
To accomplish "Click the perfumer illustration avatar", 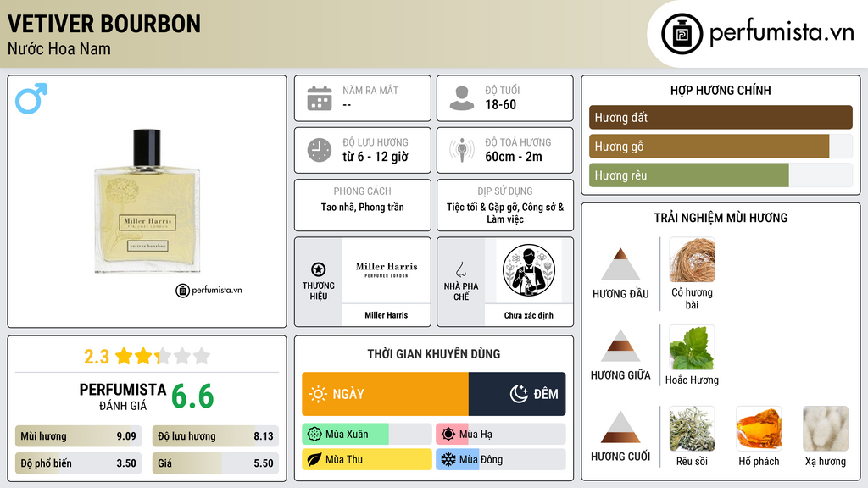I will pos(529,270).
